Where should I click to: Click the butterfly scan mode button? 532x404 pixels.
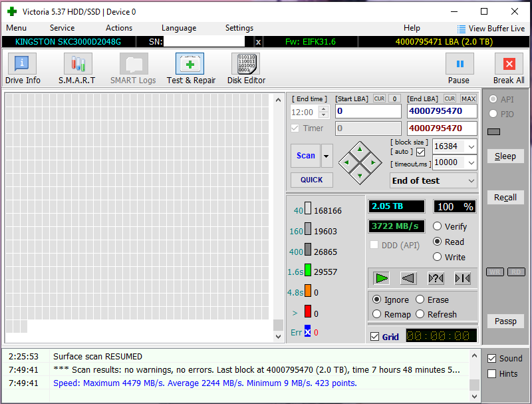pos(462,278)
